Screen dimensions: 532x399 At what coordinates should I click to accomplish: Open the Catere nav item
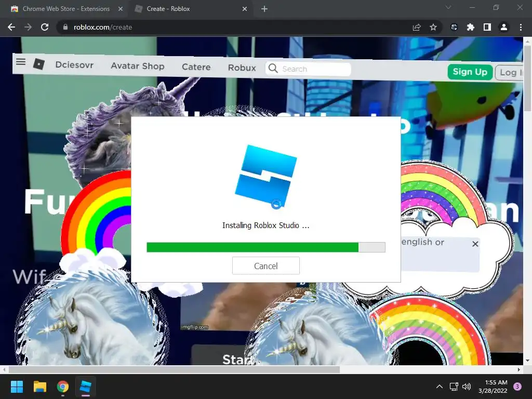196,67
